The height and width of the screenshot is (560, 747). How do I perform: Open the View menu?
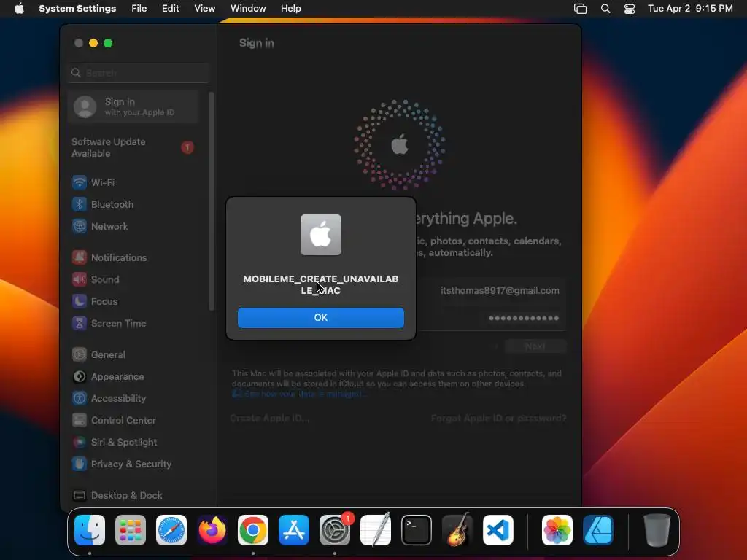pos(205,9)
